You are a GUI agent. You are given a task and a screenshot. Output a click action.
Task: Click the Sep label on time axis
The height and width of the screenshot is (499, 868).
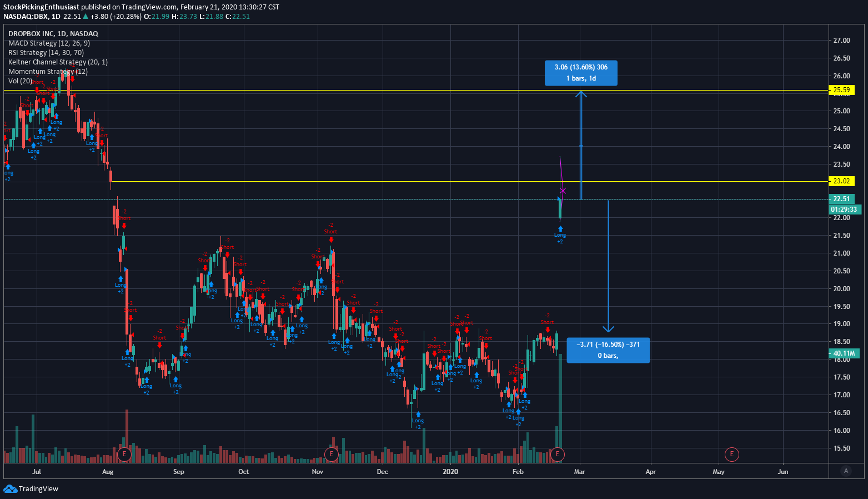tap(179, 472)
